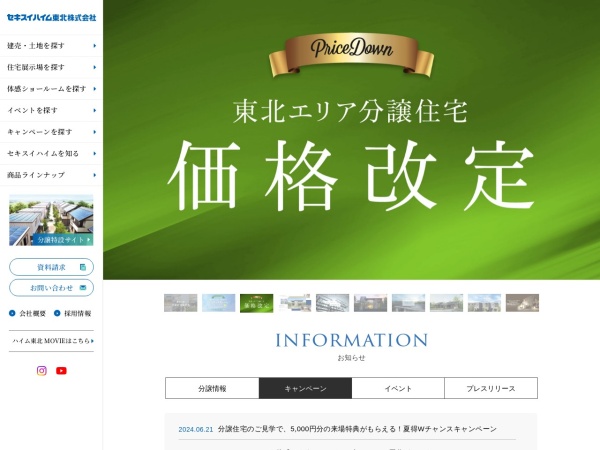Switch to the 分譲情報 tab

pyautogui.click(x=212, y=388)
